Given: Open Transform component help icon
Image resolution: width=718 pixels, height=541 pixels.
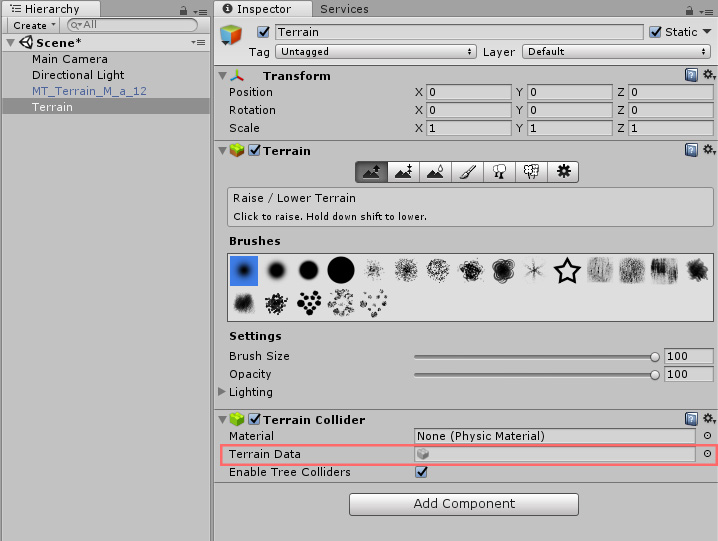Looking at the screenshot, I should pos(691,75).
